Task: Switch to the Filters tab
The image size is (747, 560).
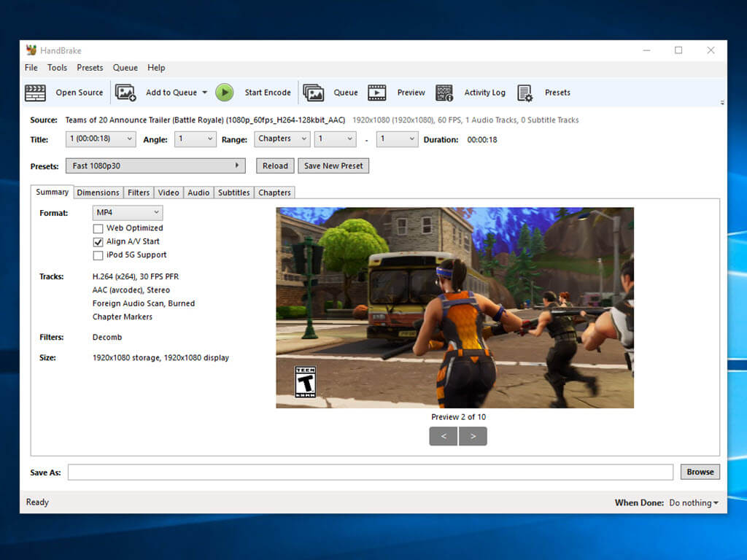Action: 139,192
